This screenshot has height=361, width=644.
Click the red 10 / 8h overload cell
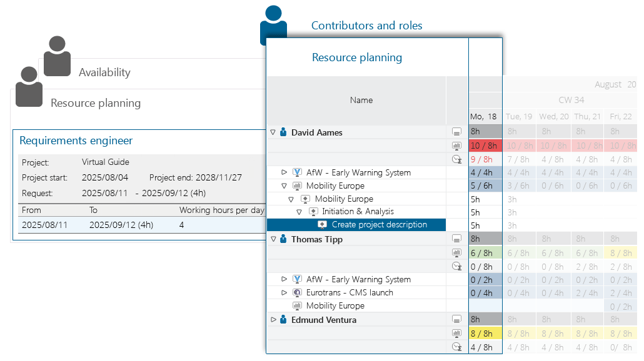(x=485, y=146)
